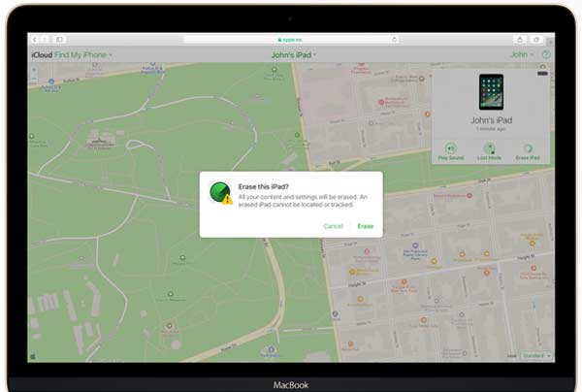582x392 pixels.
Task: Click the Play Sound icon
Action: coord(451,148)
